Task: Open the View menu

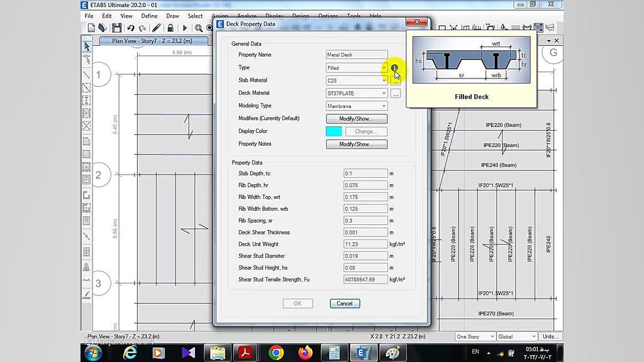Action: click(x=126, y=16)
